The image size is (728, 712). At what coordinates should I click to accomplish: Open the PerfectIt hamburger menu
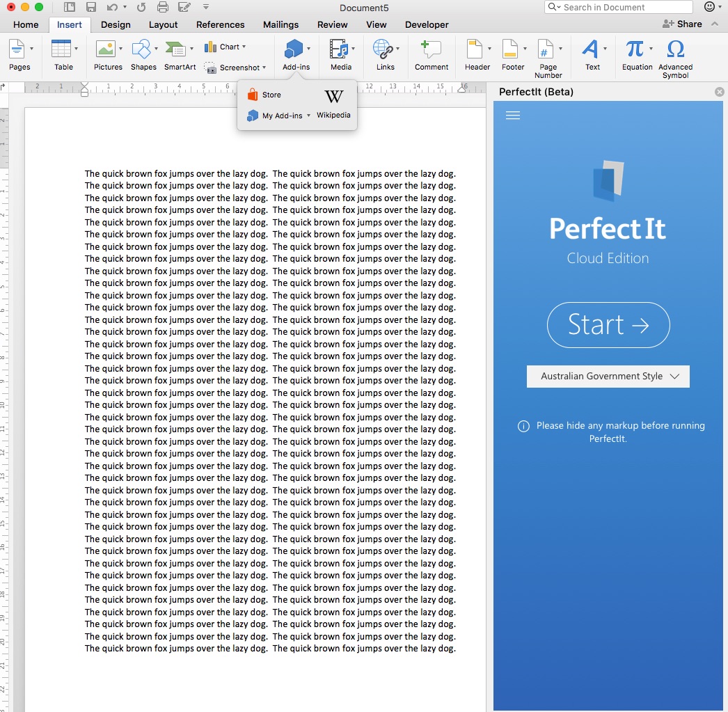(512, 116)
